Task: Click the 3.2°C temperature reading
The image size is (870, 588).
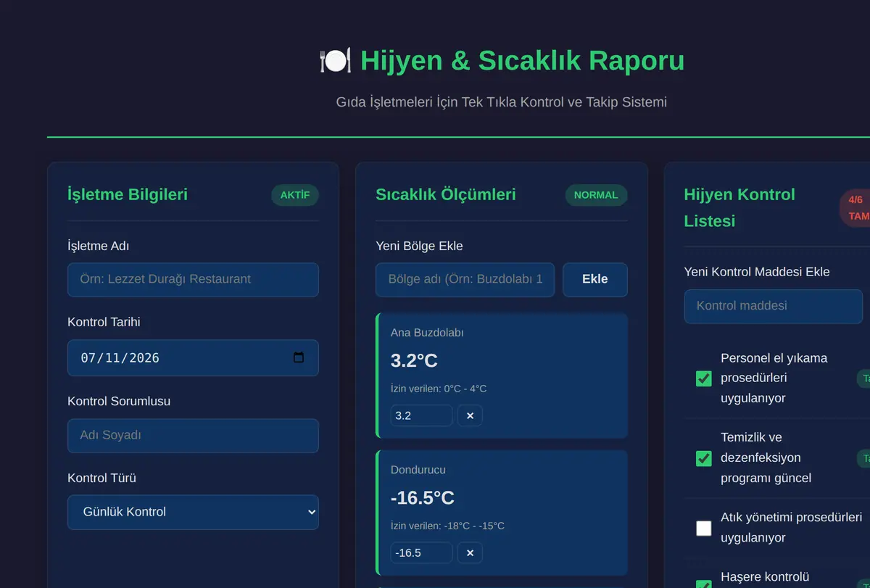Action: (414, 360)
